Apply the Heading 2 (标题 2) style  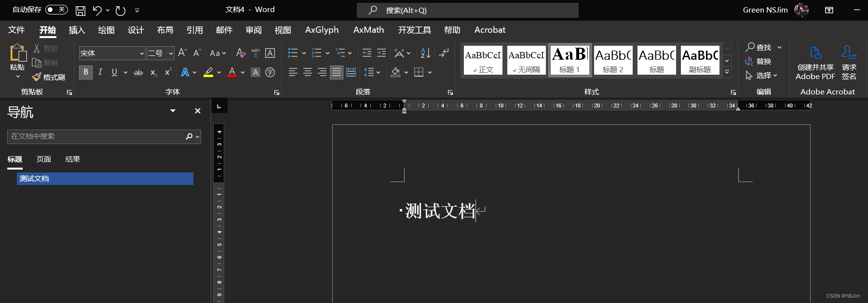tap(613, 60)
